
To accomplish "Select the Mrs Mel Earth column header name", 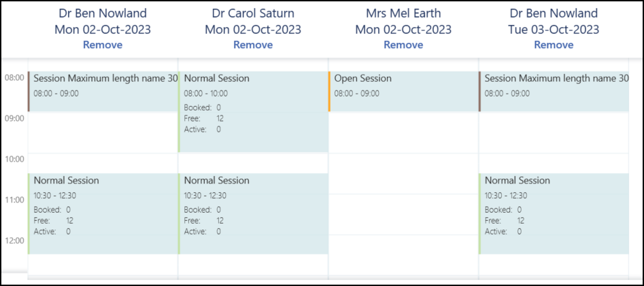I will coord(403,14).
